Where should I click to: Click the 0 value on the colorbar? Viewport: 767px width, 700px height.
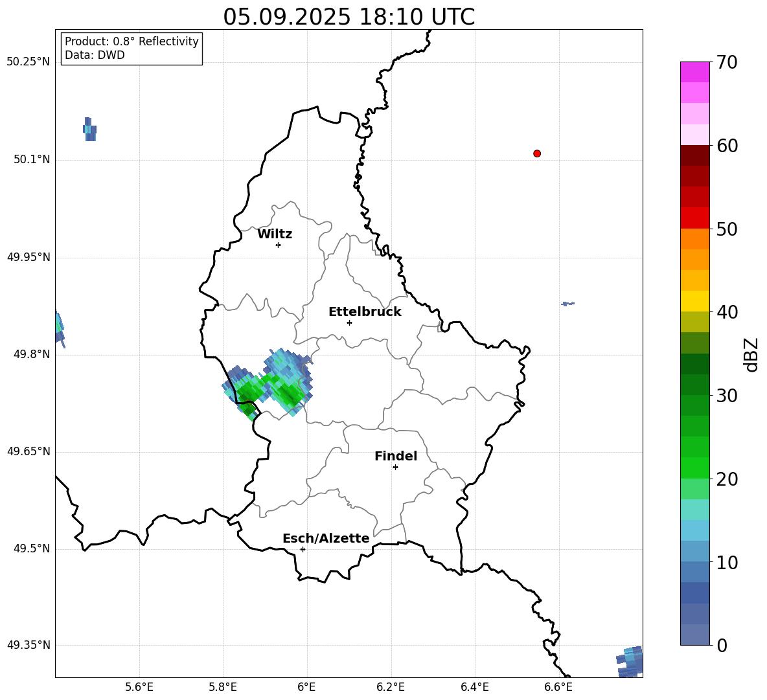(x=722, y=646)
